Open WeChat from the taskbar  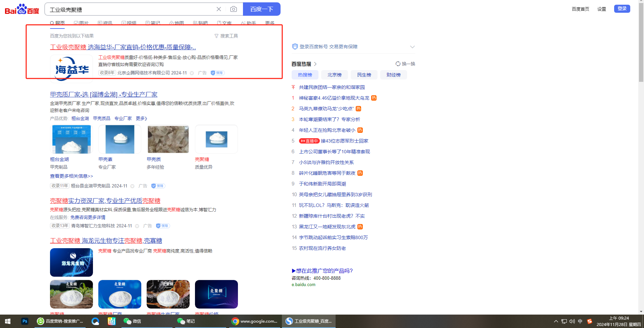[132, 321]
